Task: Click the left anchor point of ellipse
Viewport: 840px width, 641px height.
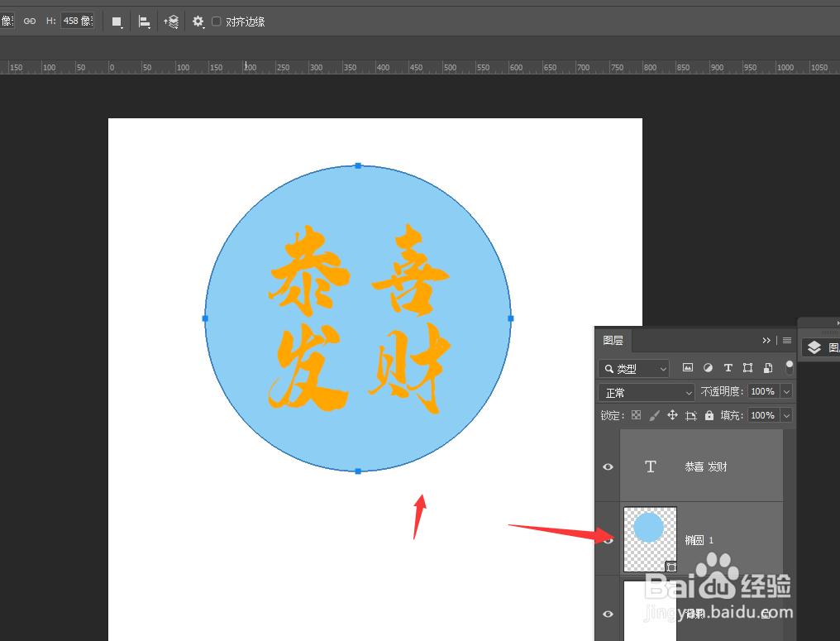Action: click(205, 318)
